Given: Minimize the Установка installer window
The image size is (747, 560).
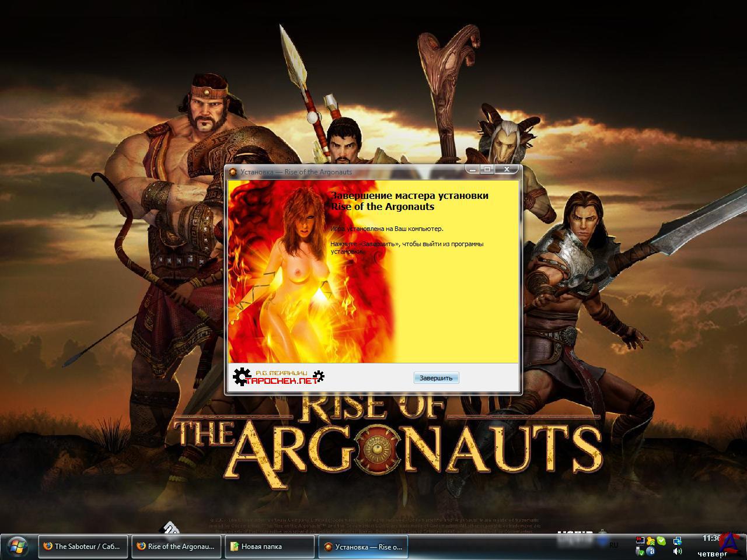Looking at the screenshot, I should coord(472,170).
